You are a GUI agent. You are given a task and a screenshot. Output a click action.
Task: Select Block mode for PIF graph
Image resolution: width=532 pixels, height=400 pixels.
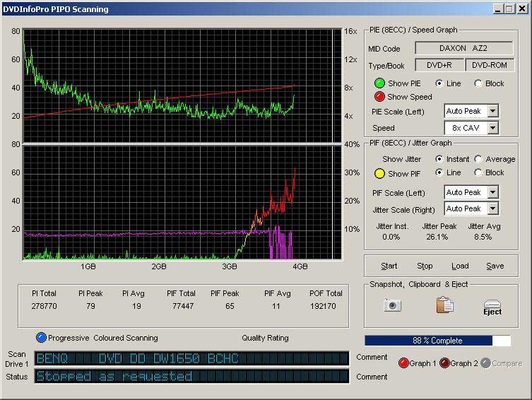pyautogui.click(x=478, y=172)
